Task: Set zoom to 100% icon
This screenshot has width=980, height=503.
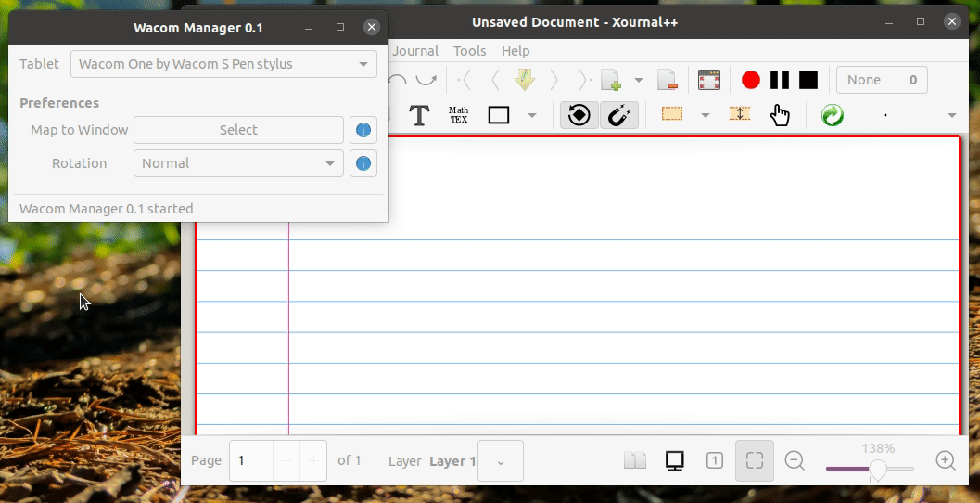Action: click(x=715, y=461)
